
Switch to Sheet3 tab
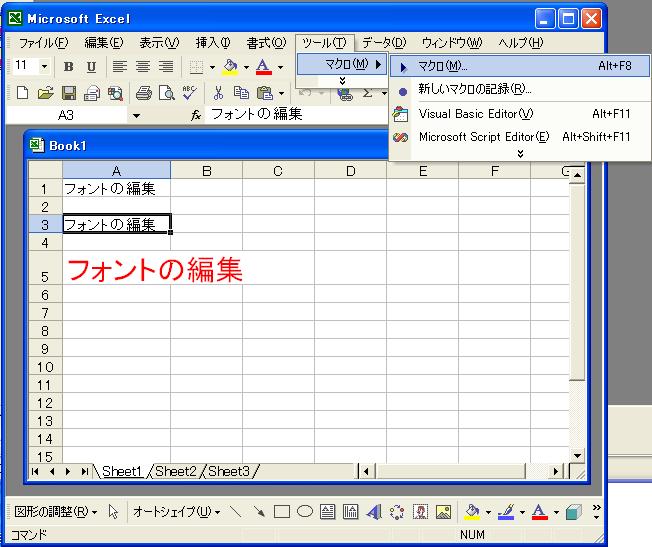pos(229,471)
